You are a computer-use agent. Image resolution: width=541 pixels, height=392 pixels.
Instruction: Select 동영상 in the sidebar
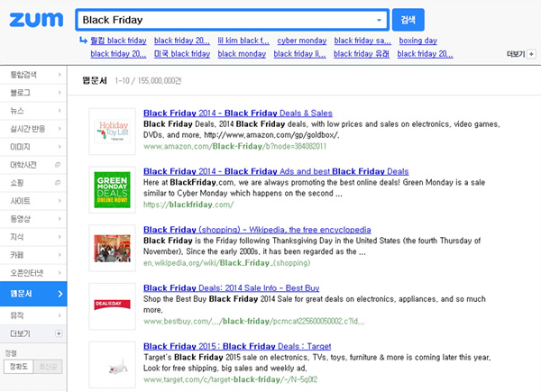(33, 219)
